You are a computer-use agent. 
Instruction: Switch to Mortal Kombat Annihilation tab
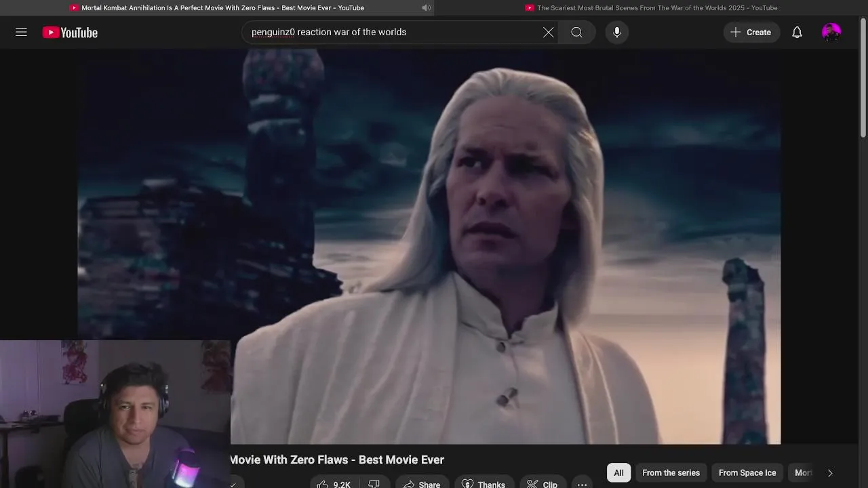pos(217,7)
